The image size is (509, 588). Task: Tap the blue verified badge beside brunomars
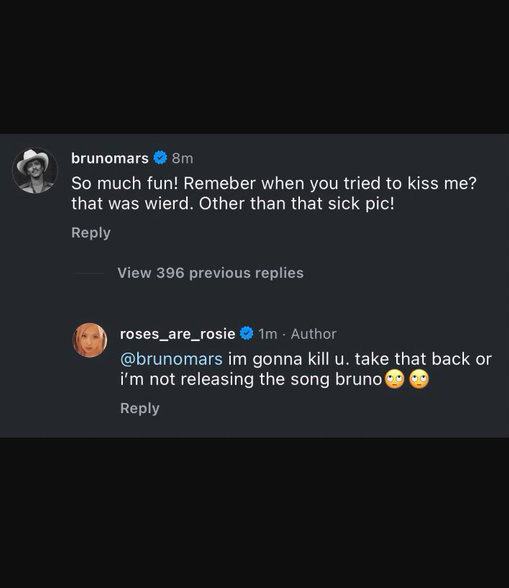click(161, 158)
